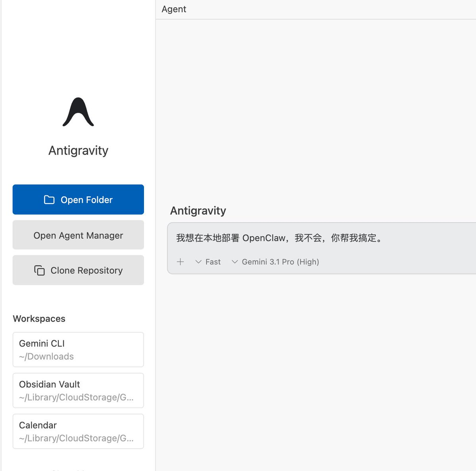Open the Obsidian Vault workspace
Screen dimensions: 476x471
[x=78, y=391]
